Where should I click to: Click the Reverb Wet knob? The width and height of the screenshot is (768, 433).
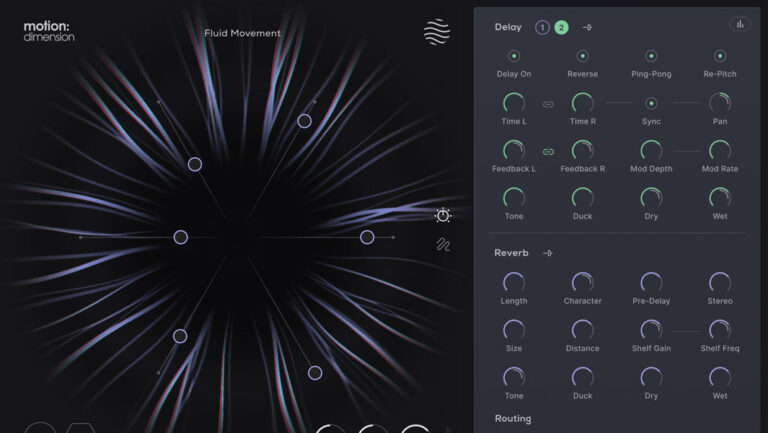coord(720,378)
